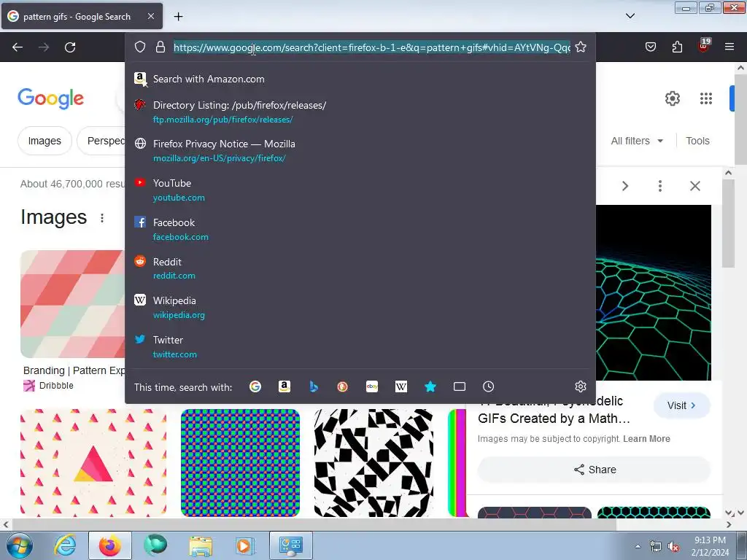Click in the URL address field
This screenshot has height=560, width=747.
[371, 47]
